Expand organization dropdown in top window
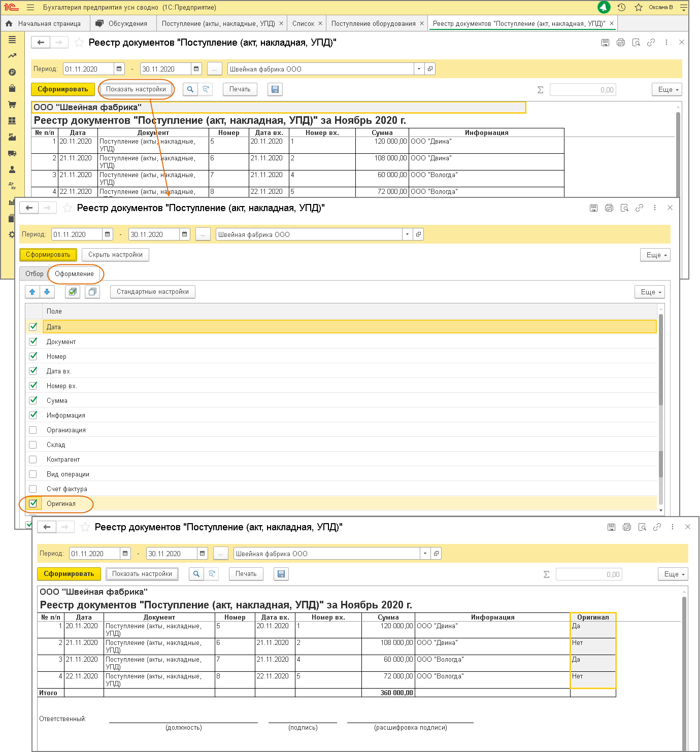Image resolution: width=700 pixels, height=752 pixels. 419,69
